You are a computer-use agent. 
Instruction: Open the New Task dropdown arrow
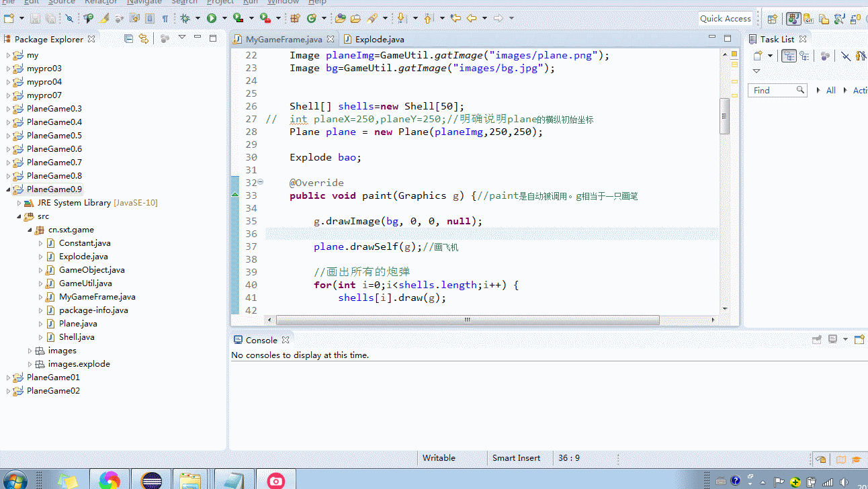click(770, 56)
